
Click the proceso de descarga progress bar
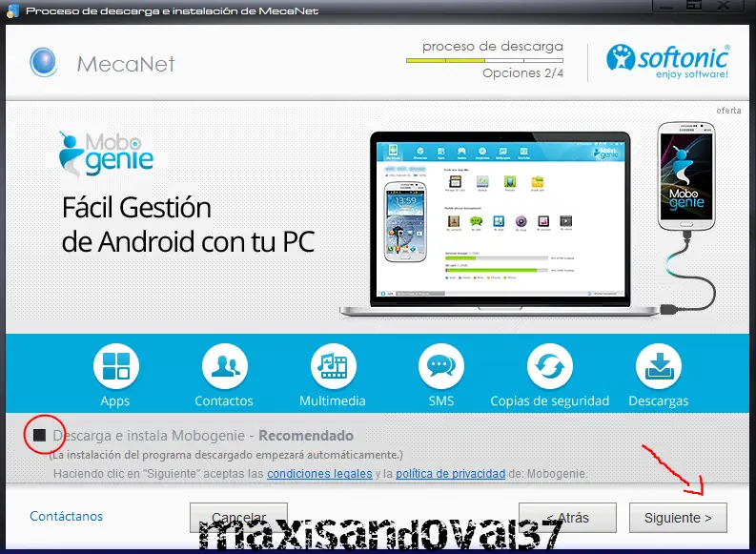point(484,61)
